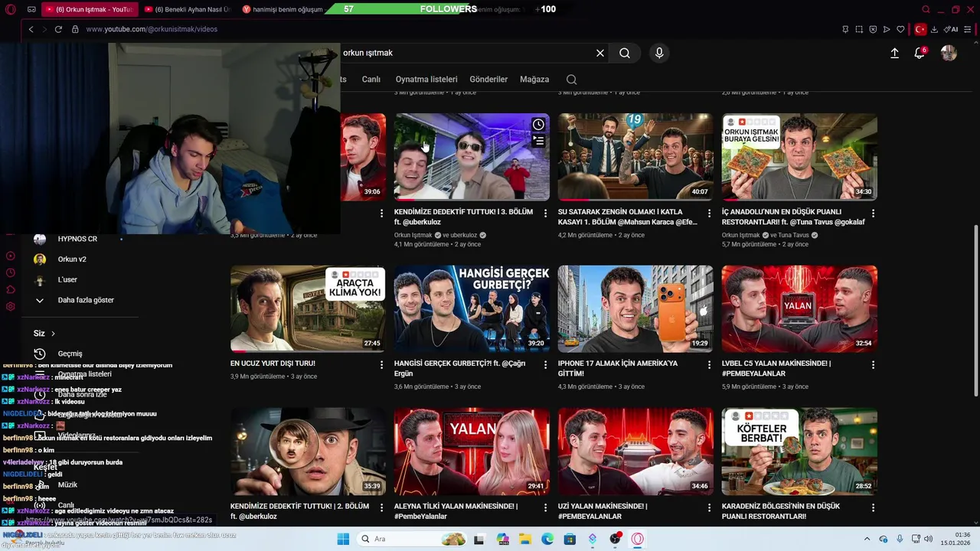The width and height of the screenshot is (980, 551).
Task: Start voice search with the microphone icon
Action: pyautogui.click(x=659, y=53)
